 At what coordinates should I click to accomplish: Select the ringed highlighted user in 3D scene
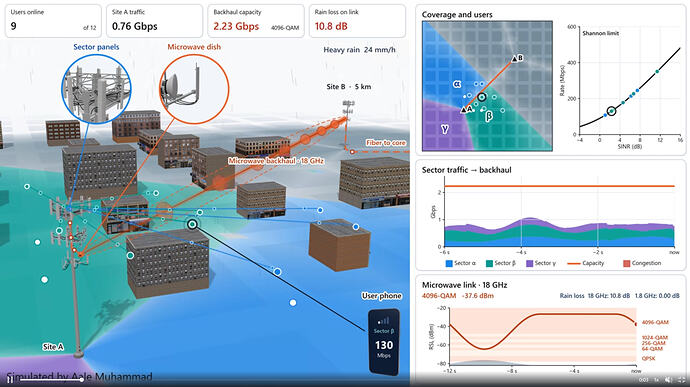(x=192, y=225)
